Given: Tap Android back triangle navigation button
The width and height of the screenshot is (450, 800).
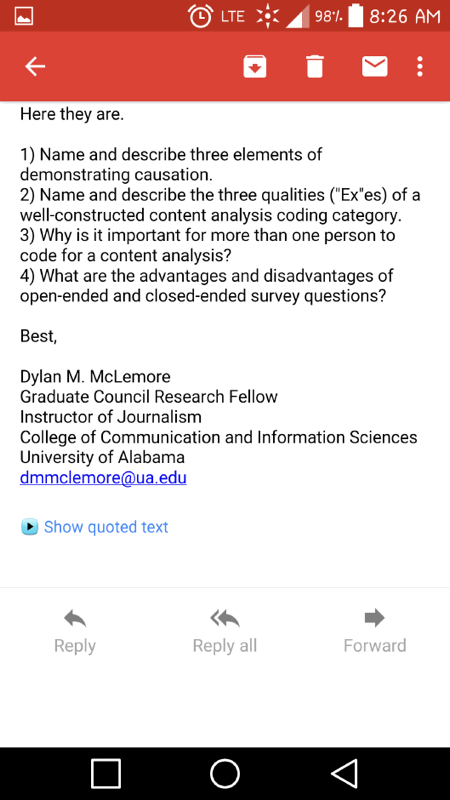Looking at the screenshot, I should [x=344, y=773].
